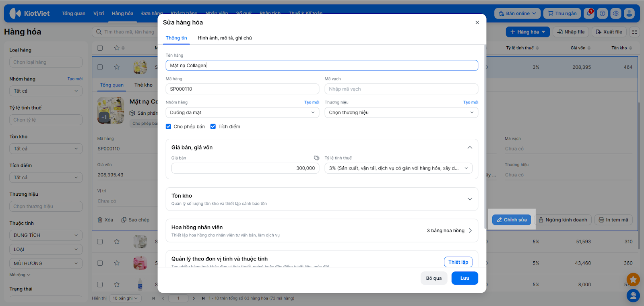
Task: Star the product row priced 8,000
Action: (117, 284)
